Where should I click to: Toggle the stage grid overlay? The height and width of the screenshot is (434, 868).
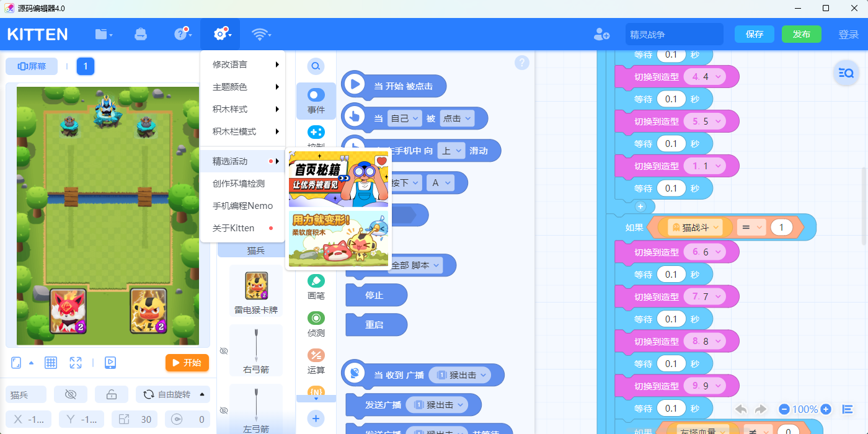[50, 362]
